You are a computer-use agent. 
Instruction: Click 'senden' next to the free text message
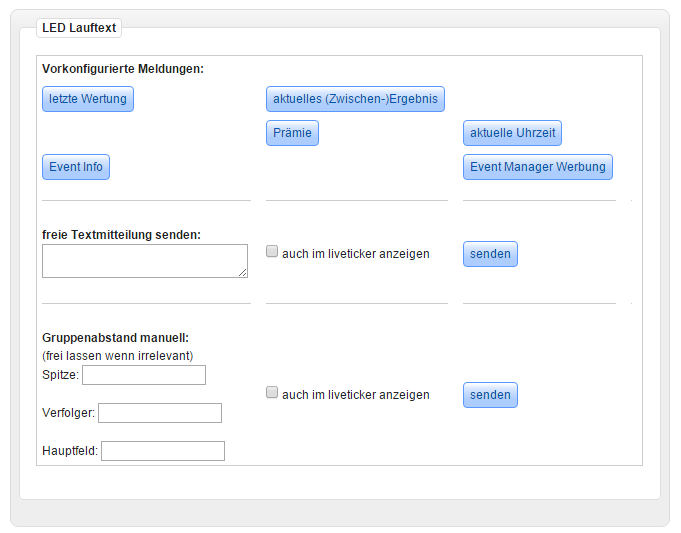(x=490, y=254)
